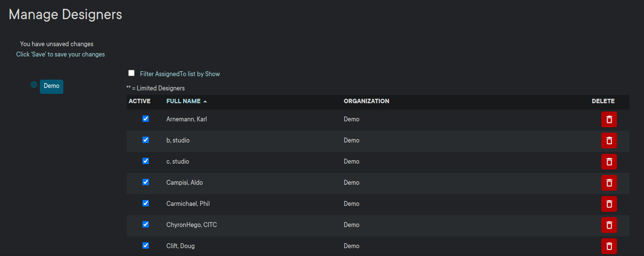Screen dimensions: 644x256
Task: Toggle Active checkbox for Campisi, Aldo
Action: pyautogui.click(x=145, y=182)
